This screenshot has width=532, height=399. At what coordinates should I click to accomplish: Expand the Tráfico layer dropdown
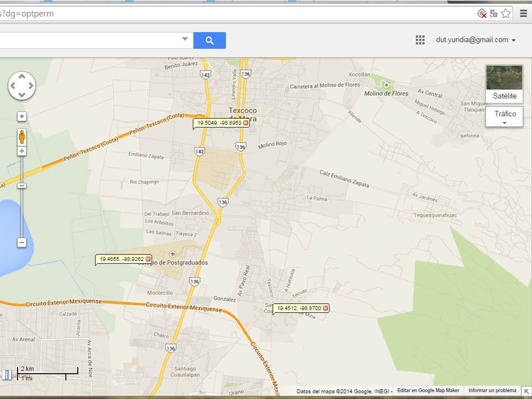pyautogui.click(x=504, y=117)
